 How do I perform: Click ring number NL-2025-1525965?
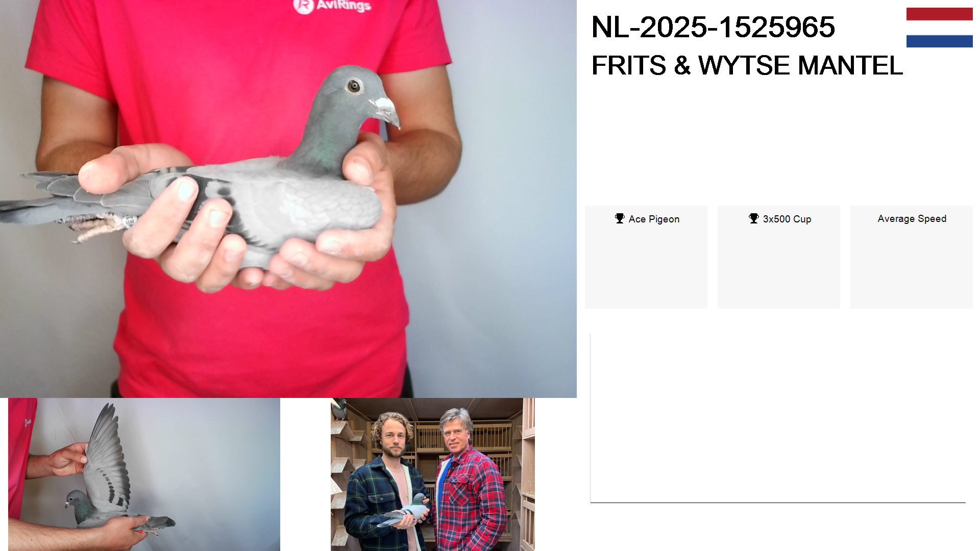tap(713, 27)
